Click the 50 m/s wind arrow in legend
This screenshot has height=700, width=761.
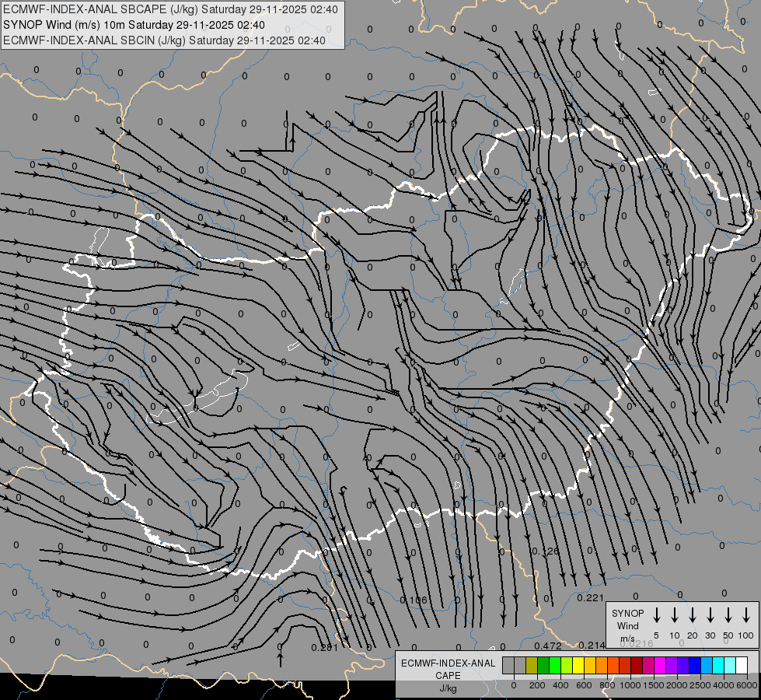pyautogui.click(x=728, y=615)
